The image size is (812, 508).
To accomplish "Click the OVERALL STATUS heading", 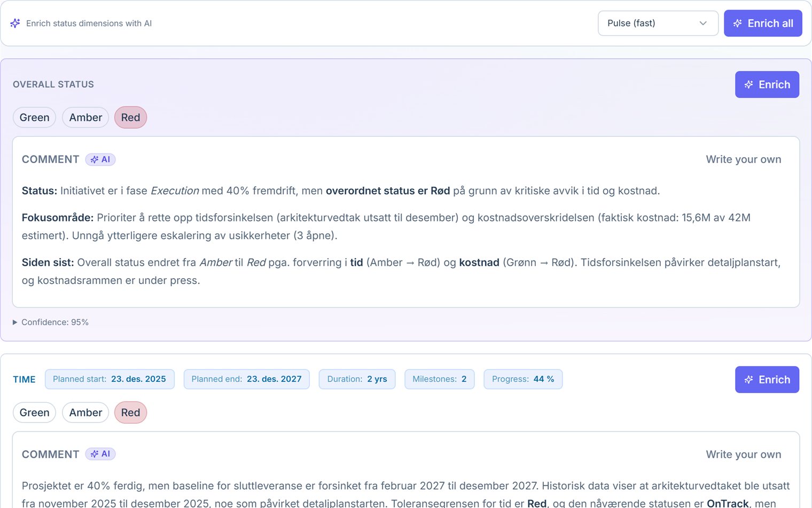I will click(53, 84).
